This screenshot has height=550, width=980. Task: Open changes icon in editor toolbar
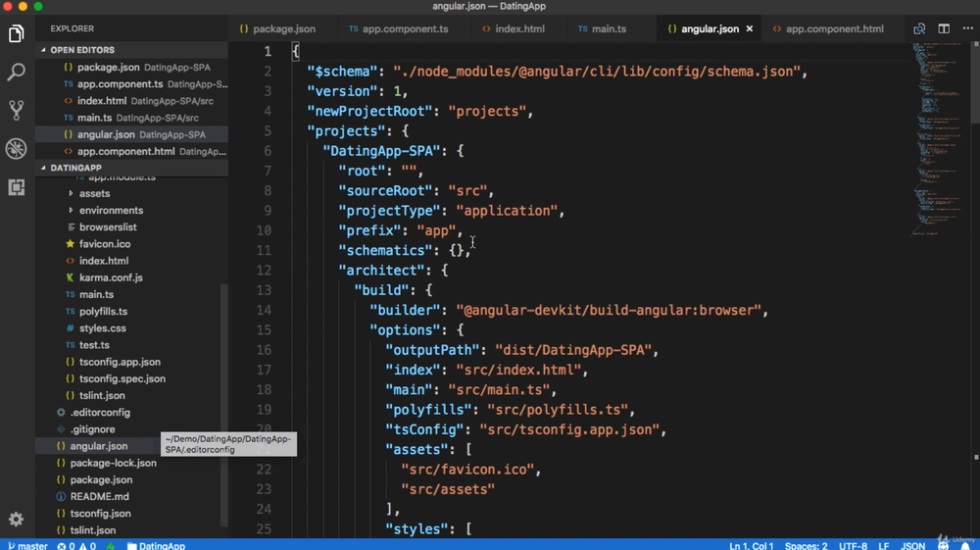tap(919, 28)
